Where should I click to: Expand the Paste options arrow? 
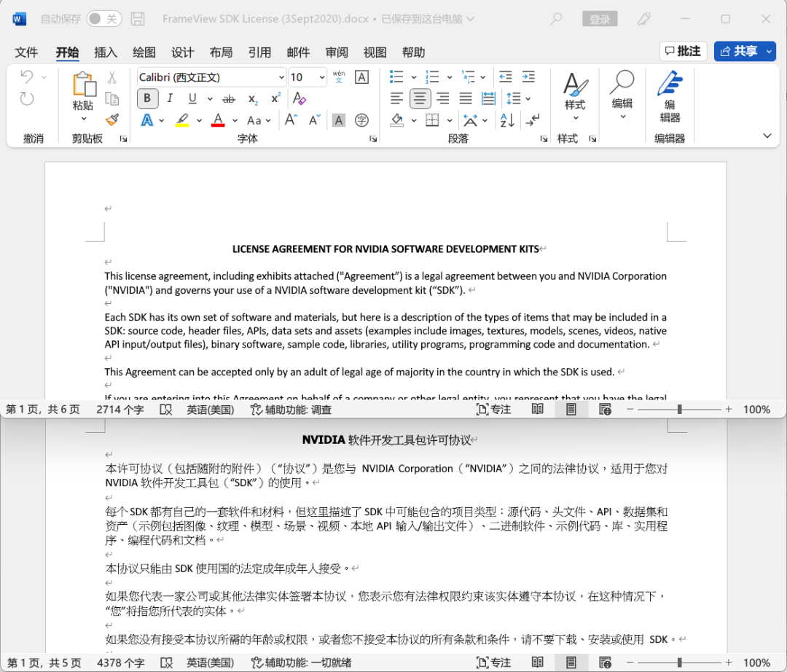83,119
